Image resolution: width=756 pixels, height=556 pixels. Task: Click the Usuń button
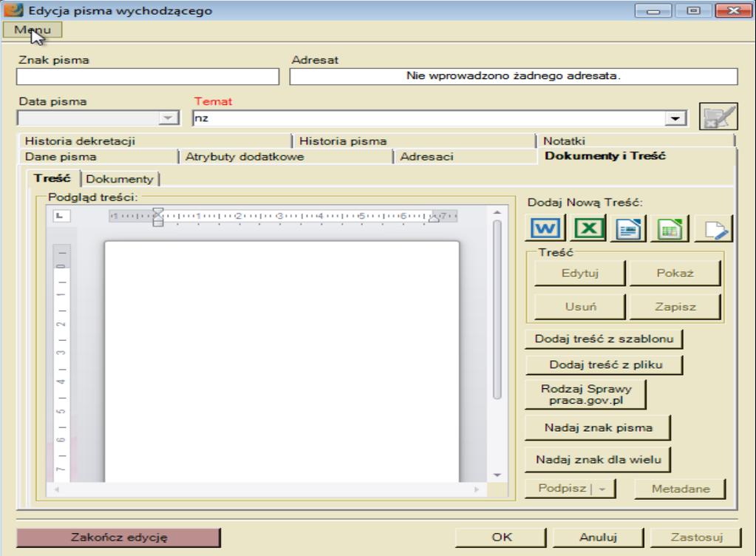[x=580, y=307]
